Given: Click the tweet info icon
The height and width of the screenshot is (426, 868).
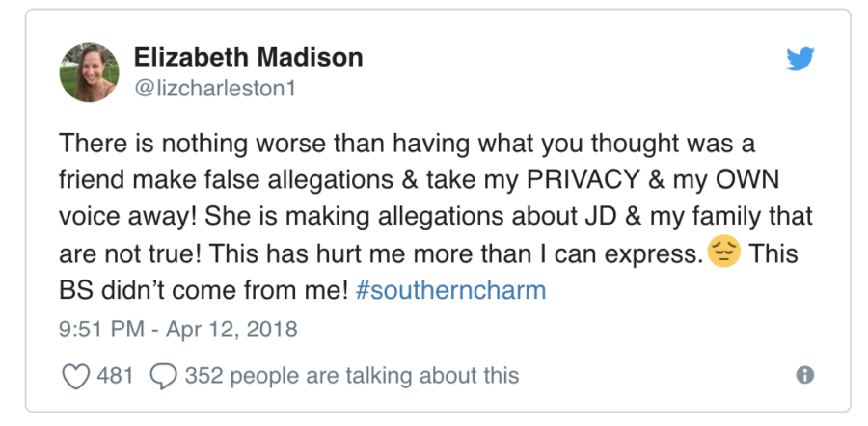Looking at the screenshot, I should (x=805, y=375).
